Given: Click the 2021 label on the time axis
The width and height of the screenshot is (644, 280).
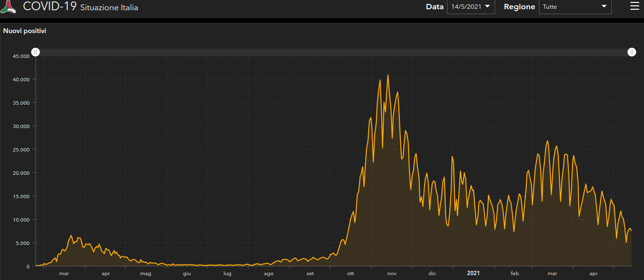Looking at the screenshot, I should pyautogui.click(x=473, y=273).
